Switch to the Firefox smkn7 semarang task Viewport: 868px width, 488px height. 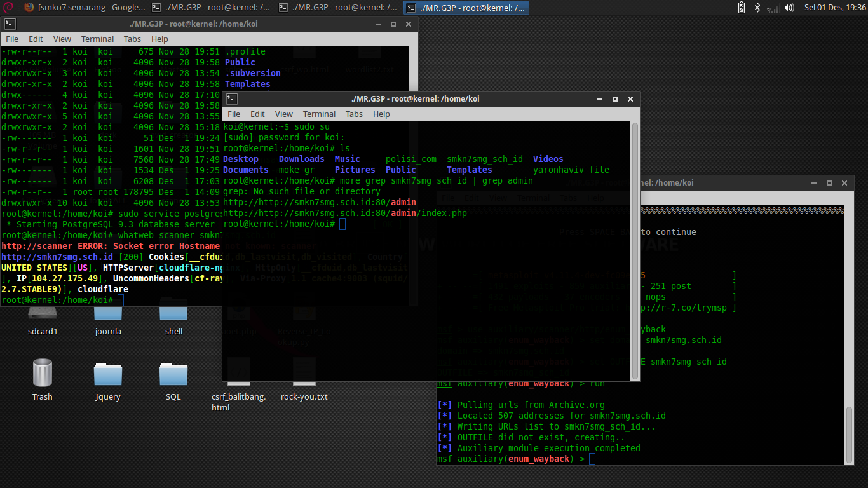(x=84, y=8)
